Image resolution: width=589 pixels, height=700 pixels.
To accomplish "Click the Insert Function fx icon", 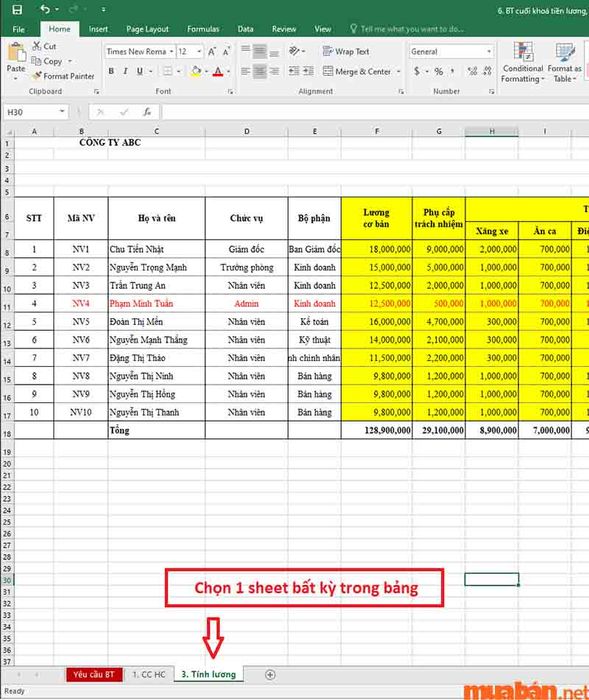I will [x=147, y=112].
